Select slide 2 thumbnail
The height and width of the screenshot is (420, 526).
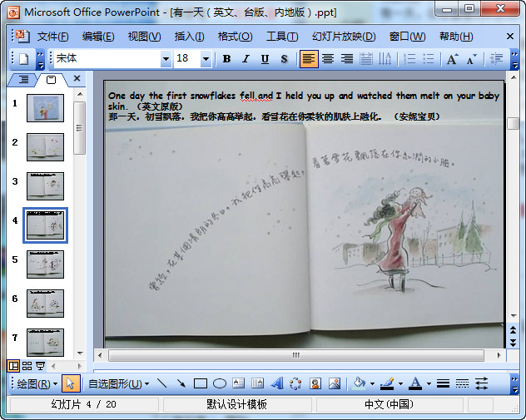pos(45,147)
